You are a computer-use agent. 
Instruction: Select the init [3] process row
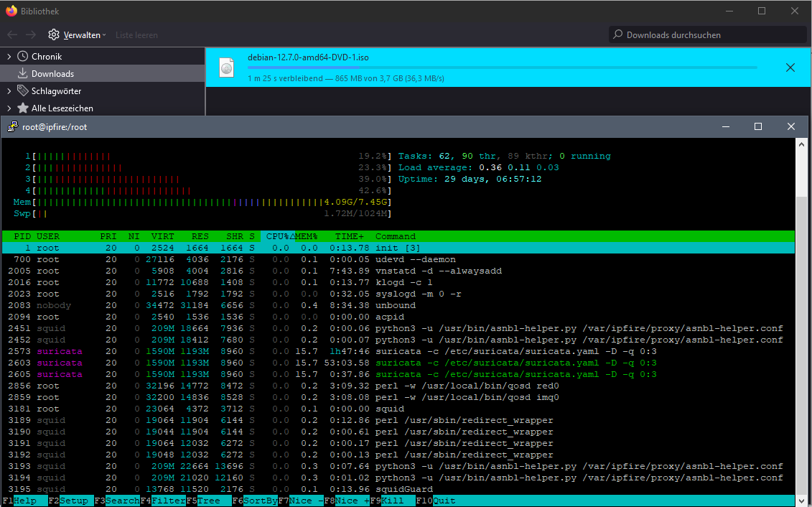tap(398, 248)
